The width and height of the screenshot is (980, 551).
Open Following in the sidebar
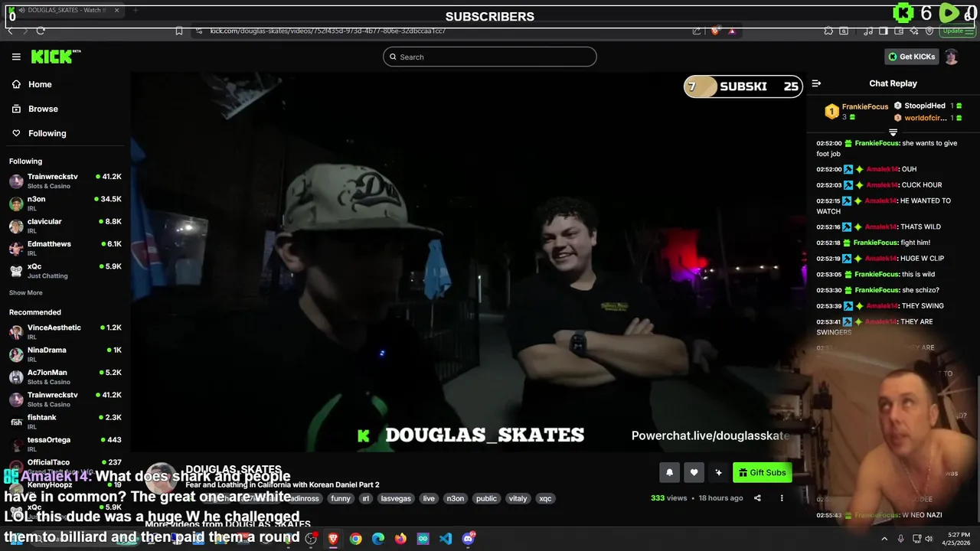[x=64, y=133]
